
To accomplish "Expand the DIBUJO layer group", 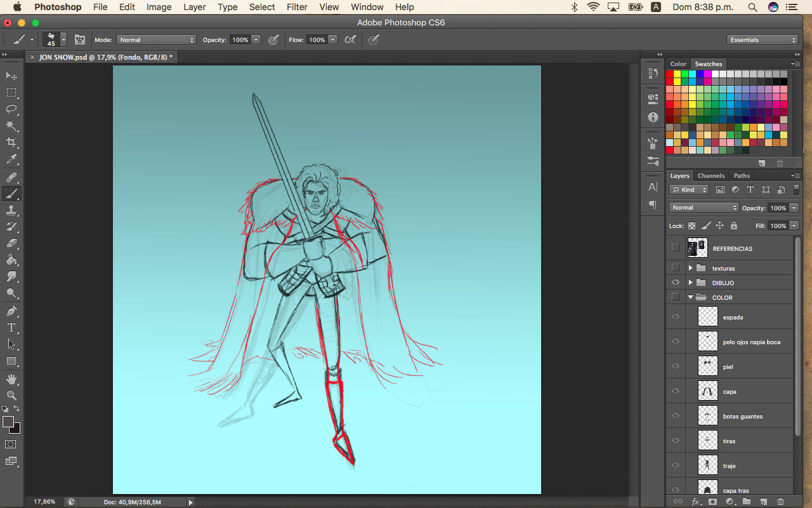I will point(690,283).
